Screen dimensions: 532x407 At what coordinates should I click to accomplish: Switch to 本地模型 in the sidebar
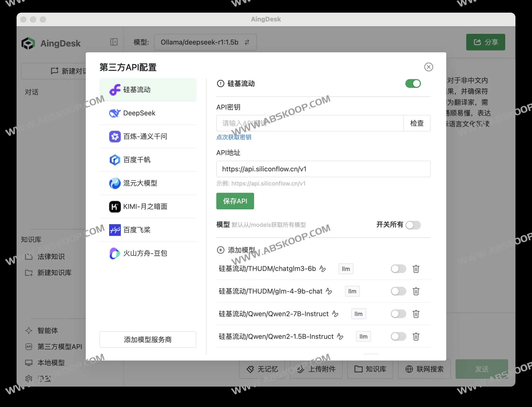coord(51,363)
